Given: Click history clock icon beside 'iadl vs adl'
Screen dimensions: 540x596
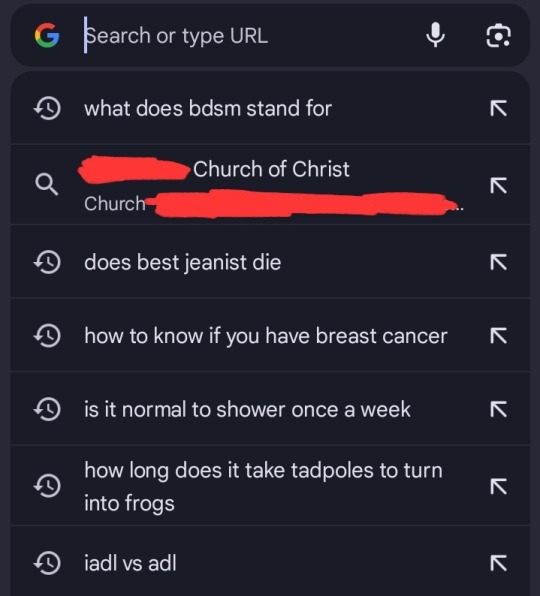Looking at the screenshot, I should (x=47, y=563).
